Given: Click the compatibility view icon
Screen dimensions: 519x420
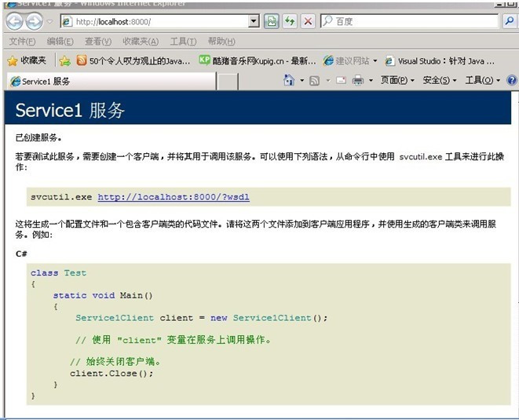Looking at the screenshot, I should (272, 22).
